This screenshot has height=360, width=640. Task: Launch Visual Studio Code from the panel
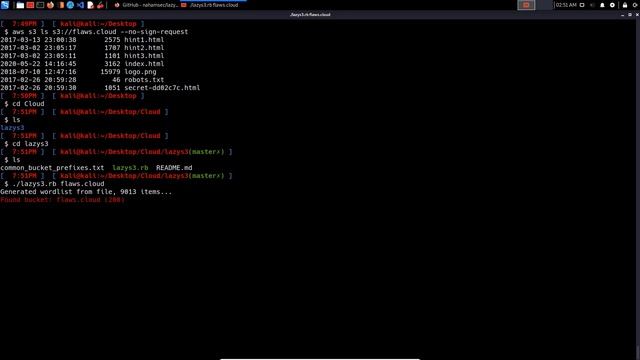(80, 5)
